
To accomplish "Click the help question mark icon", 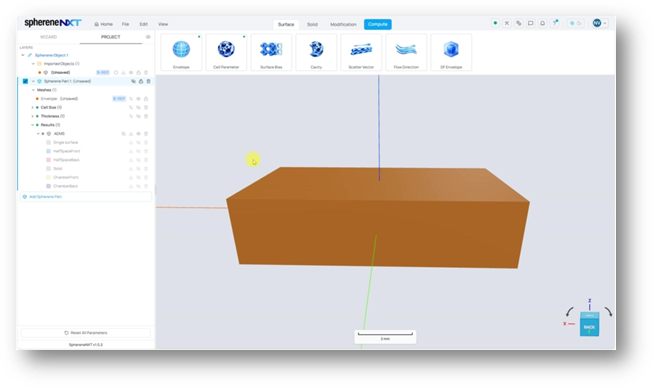I will tap(555, 23).
